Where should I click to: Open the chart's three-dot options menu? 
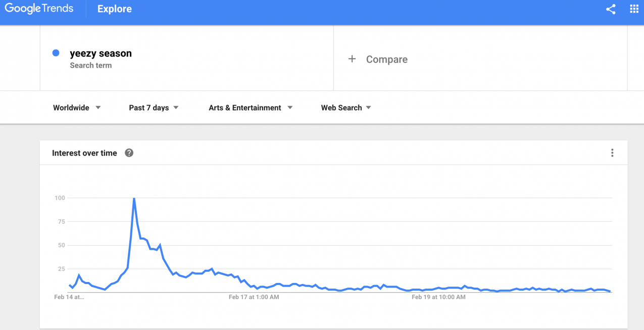click(x=612, y=153)
